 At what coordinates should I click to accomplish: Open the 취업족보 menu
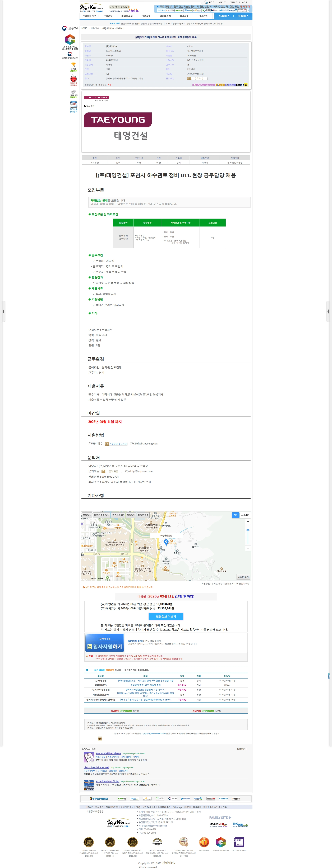[x=184, y=16]
